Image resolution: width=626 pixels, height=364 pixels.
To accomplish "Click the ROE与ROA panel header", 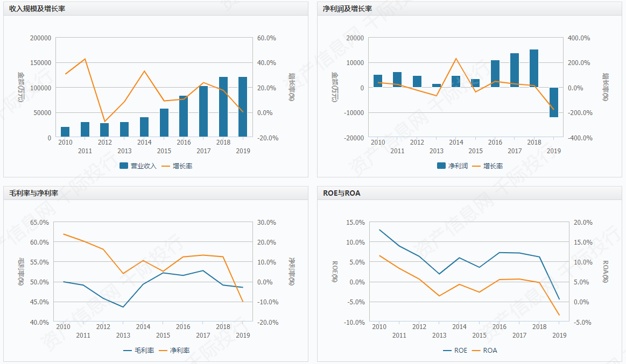I will [342, 193].
